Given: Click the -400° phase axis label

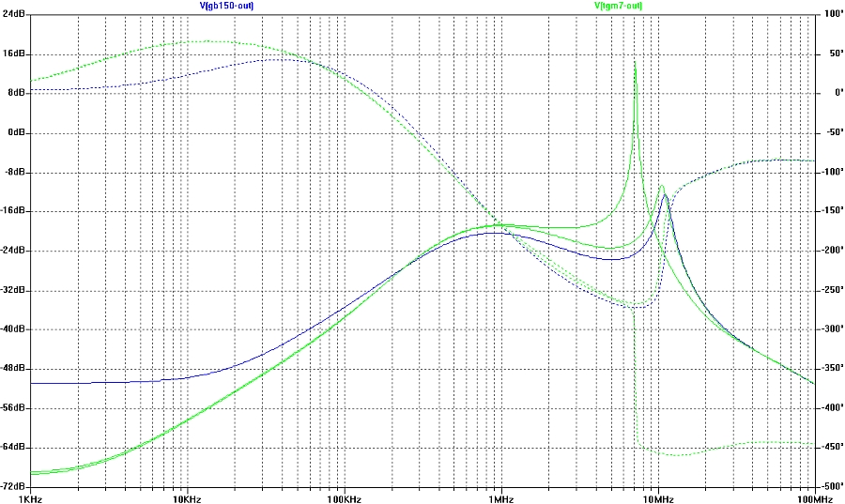Looking at the screenshot, I should click(833, 408).
